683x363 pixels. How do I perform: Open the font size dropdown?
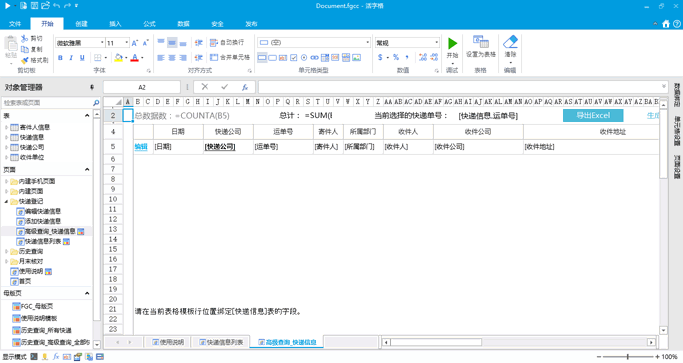[x=127, y=43]
